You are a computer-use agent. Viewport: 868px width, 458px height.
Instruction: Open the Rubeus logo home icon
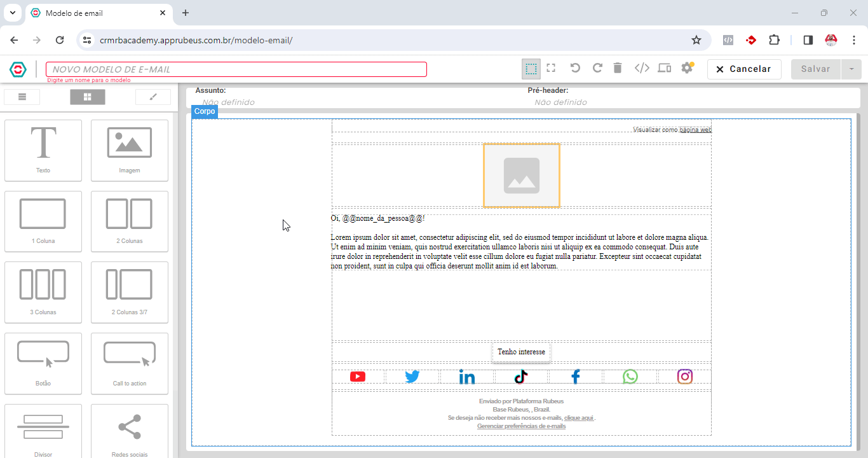click(x=18, y=69)
